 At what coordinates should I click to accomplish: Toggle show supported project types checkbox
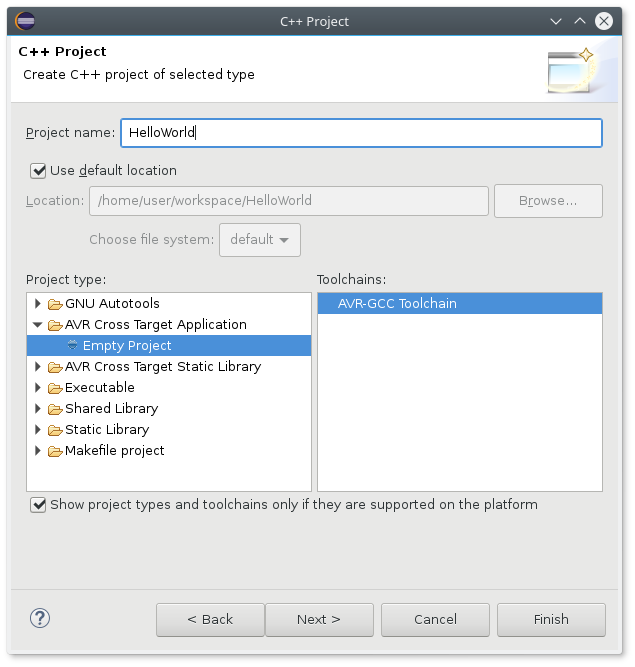pyautogui.click(x=38, y=505)
